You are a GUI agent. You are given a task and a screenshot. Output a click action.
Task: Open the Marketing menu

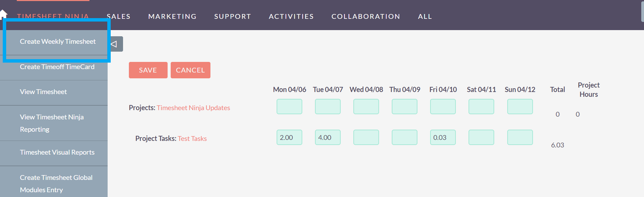coord(172,16)
